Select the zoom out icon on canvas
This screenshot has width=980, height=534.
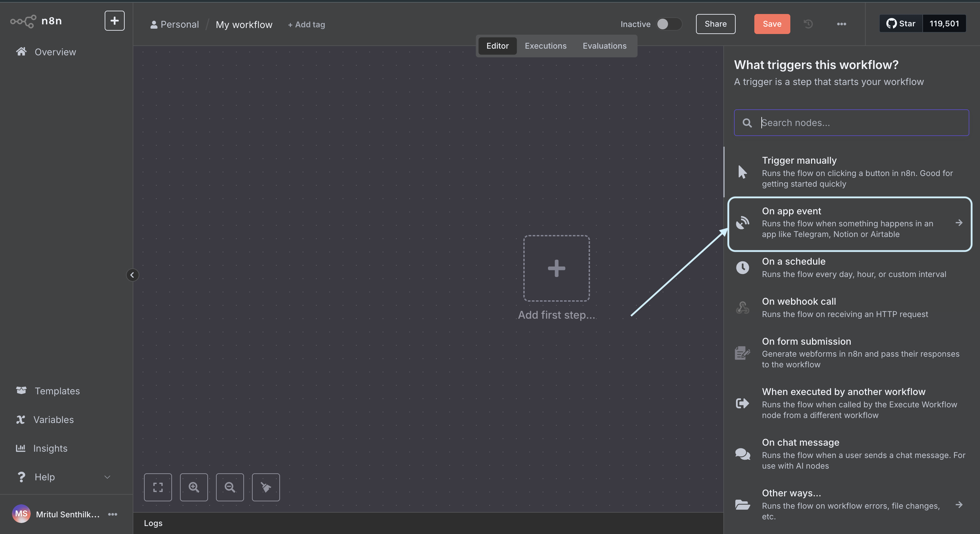(229, 487)
